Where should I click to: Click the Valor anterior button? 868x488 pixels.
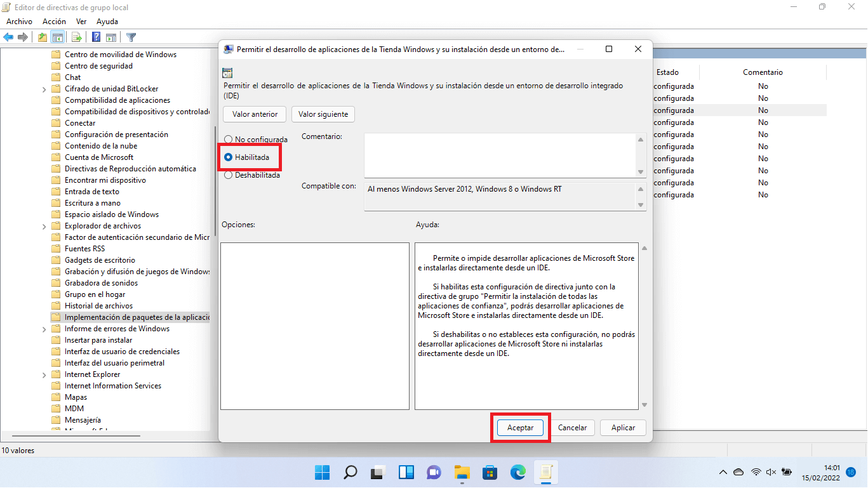click(255, 114)
